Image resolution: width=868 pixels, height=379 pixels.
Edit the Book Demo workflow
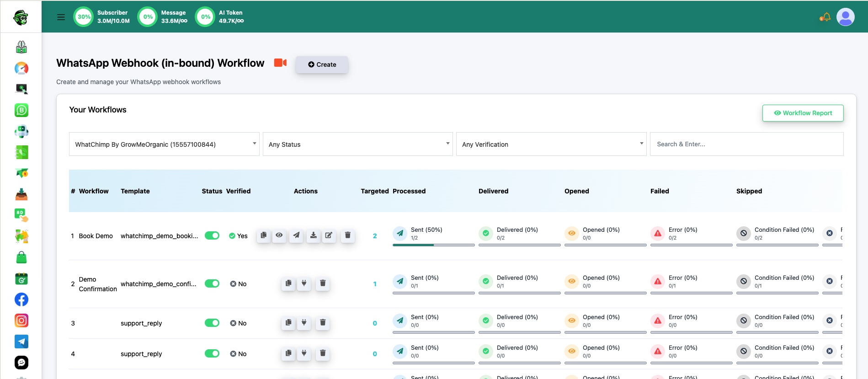pyautogui.click(x=329, y=235)
